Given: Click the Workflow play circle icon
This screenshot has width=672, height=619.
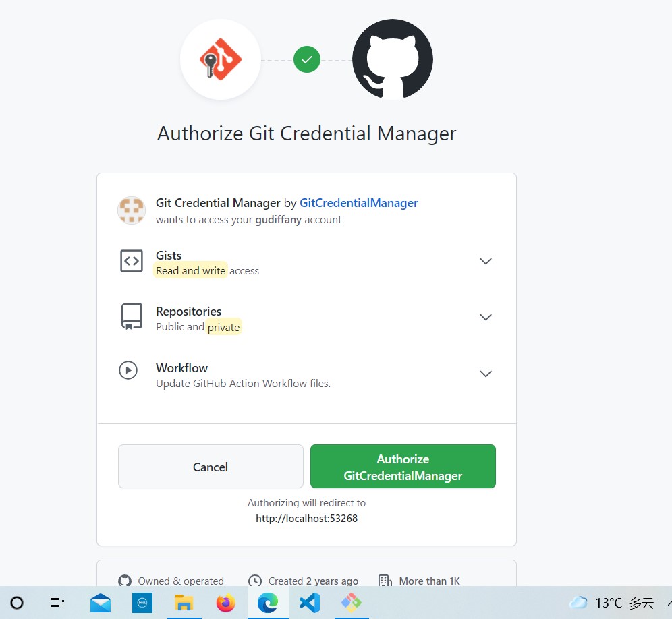Looking at the screenshot, I should point(128,370).
